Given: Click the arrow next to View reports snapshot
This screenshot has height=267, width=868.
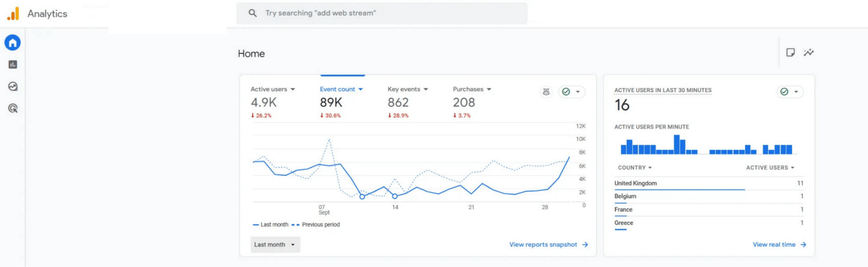Looking at the screenshot, I should (585, 245).
